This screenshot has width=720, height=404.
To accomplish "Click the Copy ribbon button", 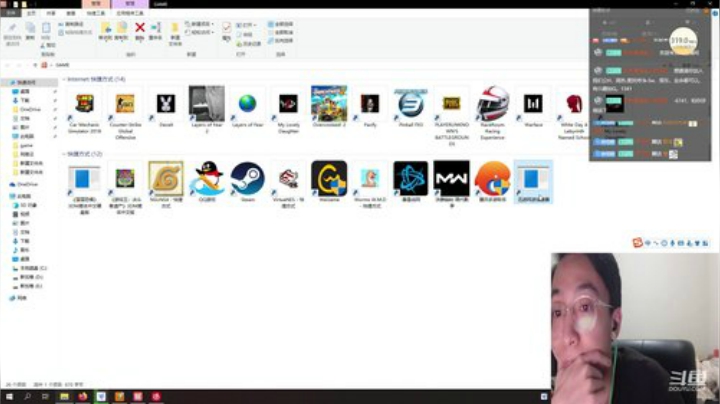I will (x=30, y=31).
